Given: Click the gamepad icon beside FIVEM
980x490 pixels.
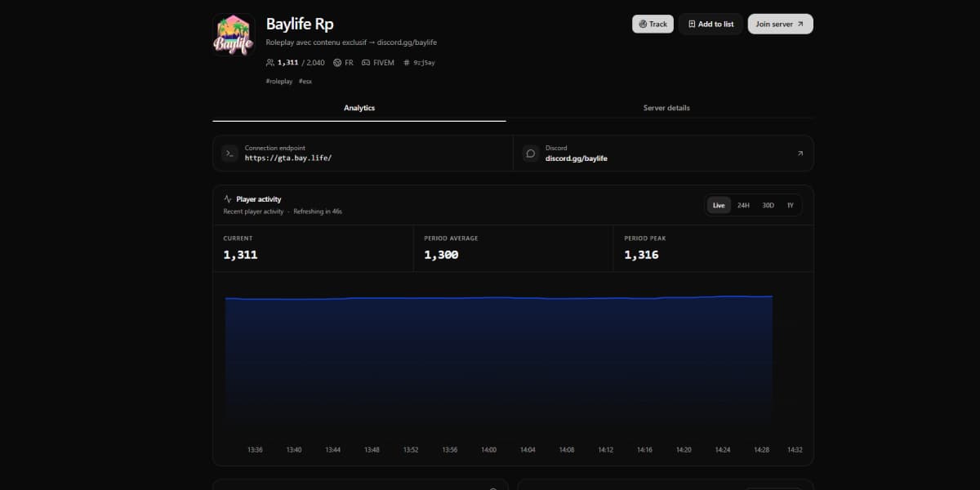Looking at the screenshot, I should [366, 62].
